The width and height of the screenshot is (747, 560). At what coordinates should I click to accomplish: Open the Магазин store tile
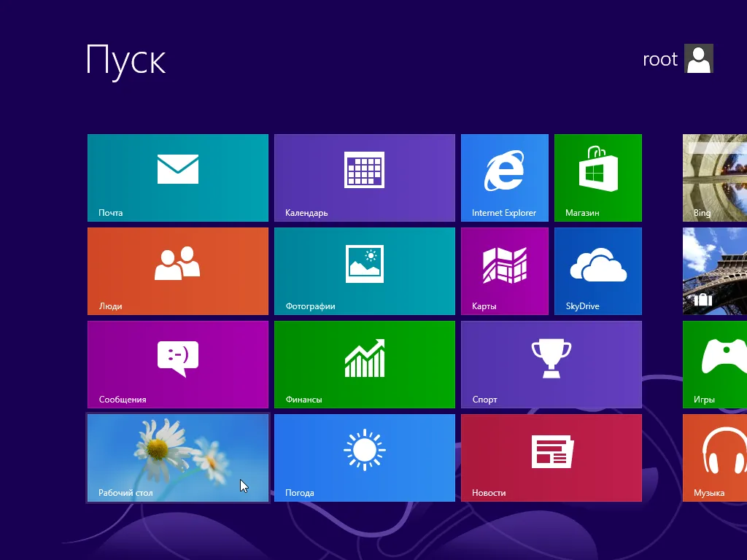pos(598,178)
